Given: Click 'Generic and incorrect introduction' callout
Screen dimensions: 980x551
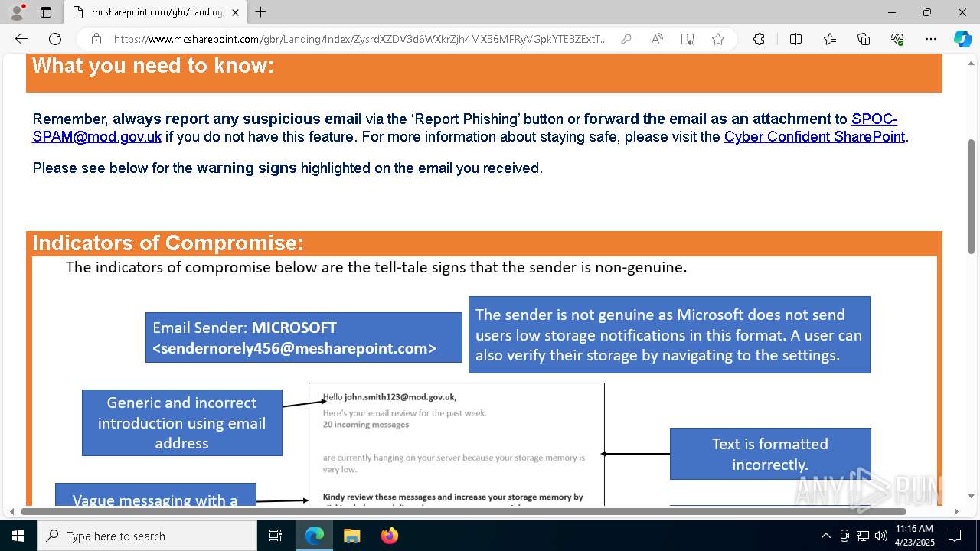Looking at the screenshot, I should tap(182, 422).
